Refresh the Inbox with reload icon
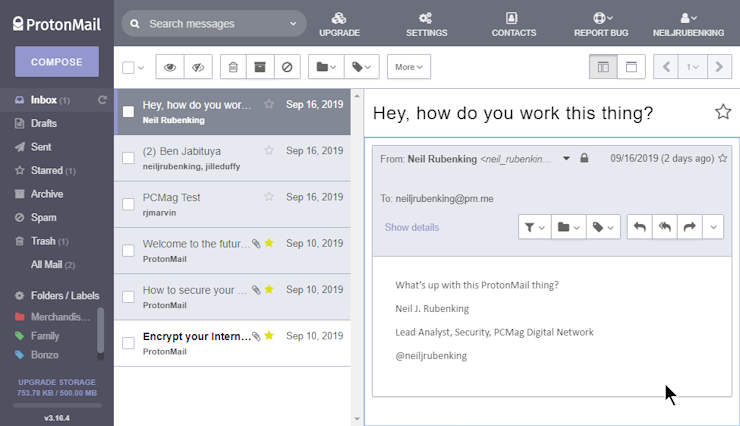 click(x=102, y=100)
